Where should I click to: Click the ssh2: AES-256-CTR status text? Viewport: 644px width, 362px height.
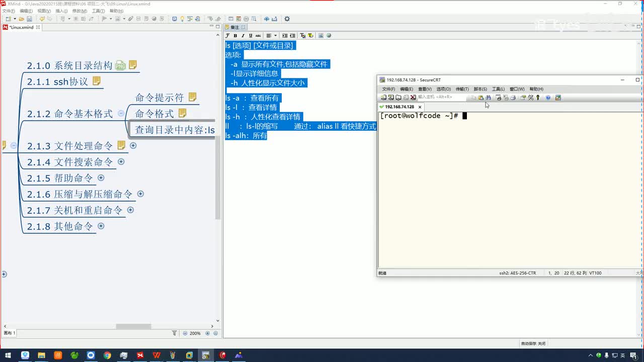click(x=518, y=273)
